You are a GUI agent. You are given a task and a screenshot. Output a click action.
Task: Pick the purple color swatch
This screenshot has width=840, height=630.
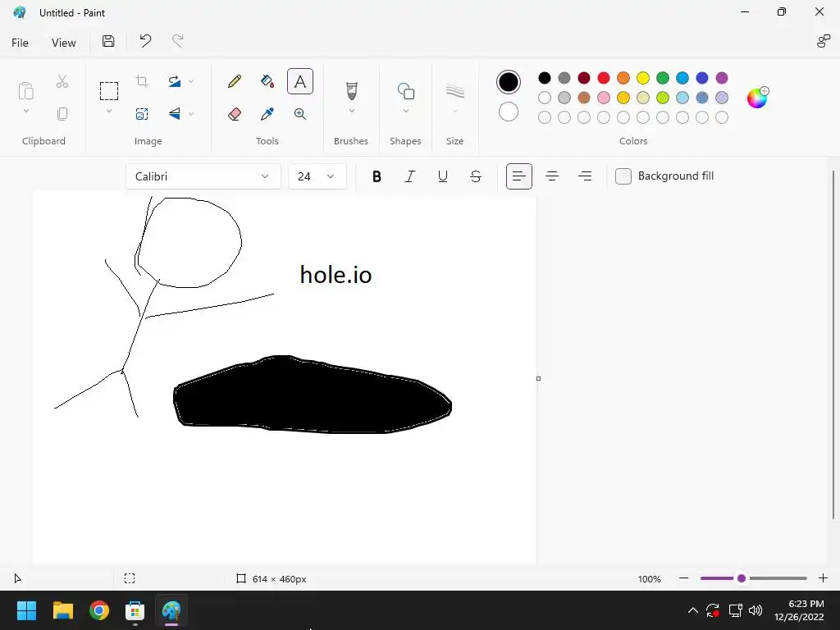722,78
